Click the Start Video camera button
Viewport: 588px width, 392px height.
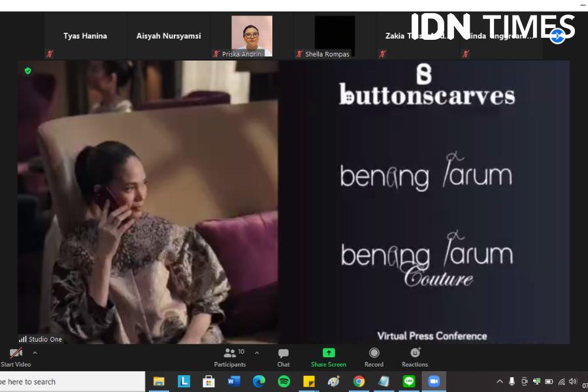(16, 357)
